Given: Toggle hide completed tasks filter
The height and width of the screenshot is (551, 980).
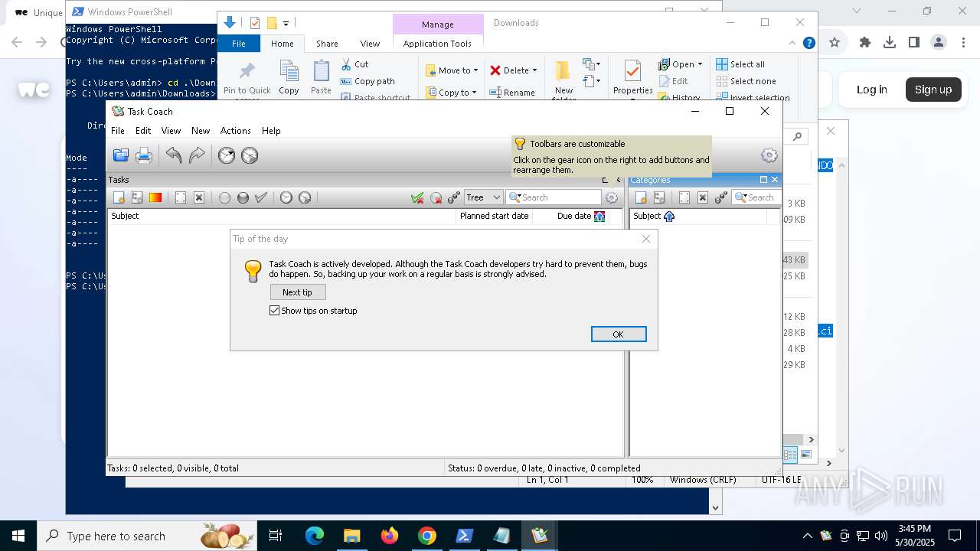Looking at the screenshot, I should [x=417, y=197].
